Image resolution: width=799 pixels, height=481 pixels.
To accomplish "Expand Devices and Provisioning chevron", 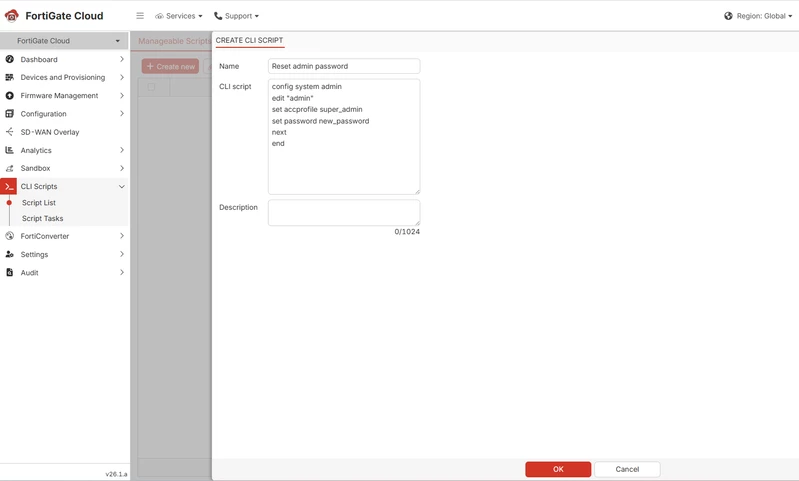I will [x=122, y=77].
